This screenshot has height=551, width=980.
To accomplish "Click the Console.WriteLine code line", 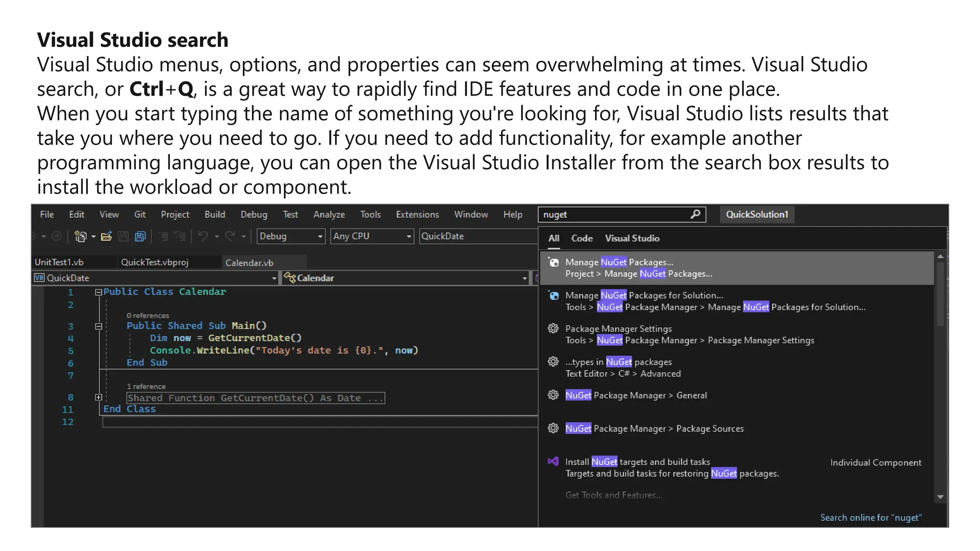I will (284, 350).
